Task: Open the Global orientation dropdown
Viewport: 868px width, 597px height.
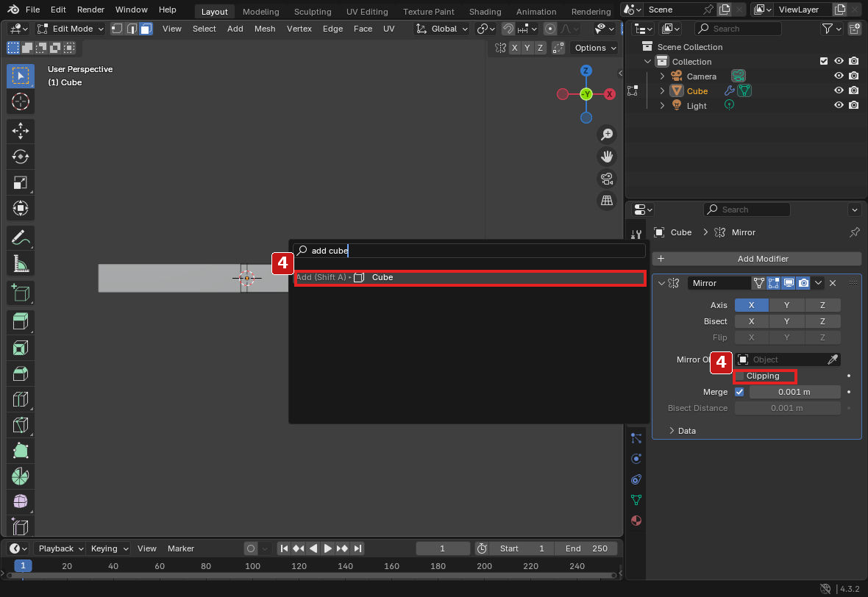Action: [442, 29]
